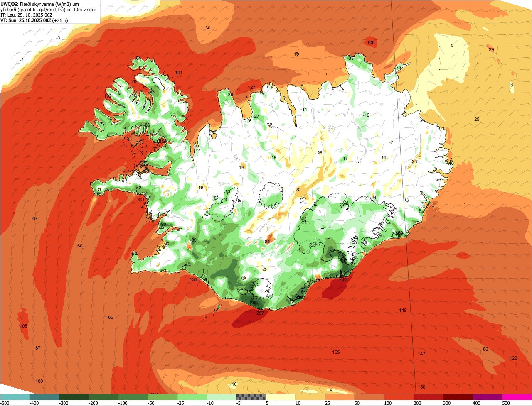Click the map value 24 in east interior
Viewport: 532px width, 406px height.
click(373, 198)
